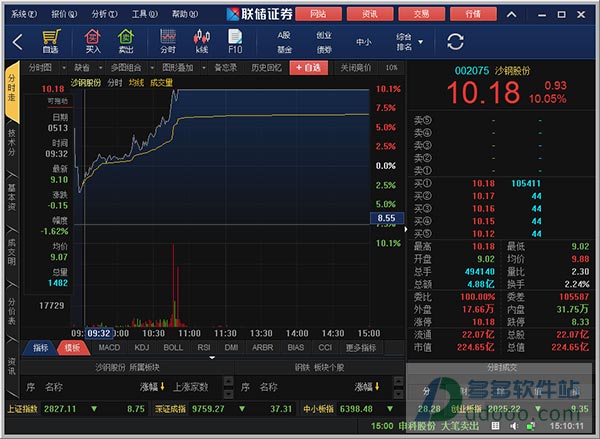Mute sound via the speaker icon in status bar
Viewport: 600px width, 439px height.
(514, 426)
